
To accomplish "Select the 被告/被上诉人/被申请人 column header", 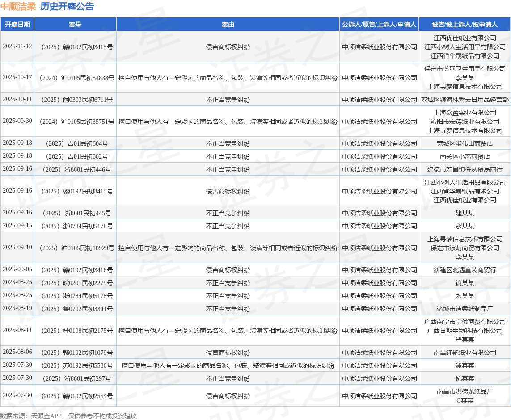I will [x=465, y=25].
